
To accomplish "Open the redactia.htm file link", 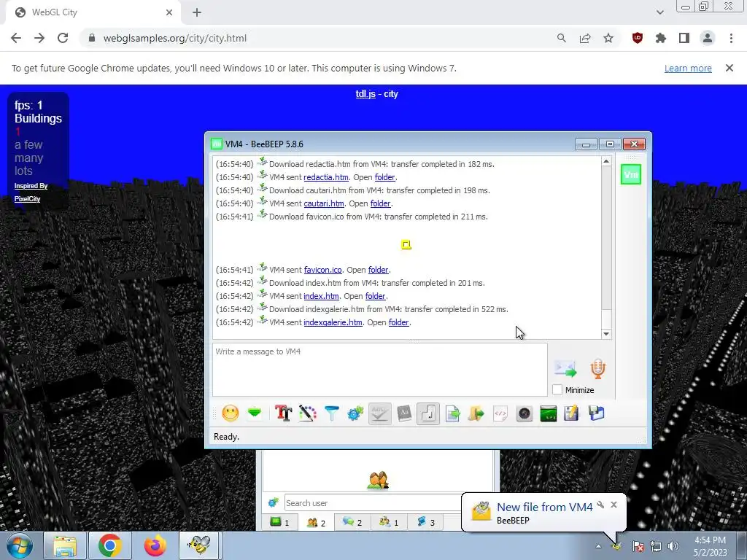I will click(326, 177).
